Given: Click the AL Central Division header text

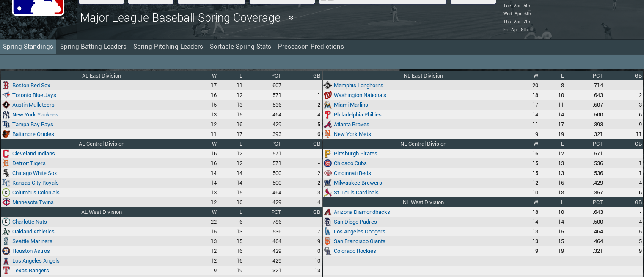Looking at the screenshot, I should [x=102, y=144].
